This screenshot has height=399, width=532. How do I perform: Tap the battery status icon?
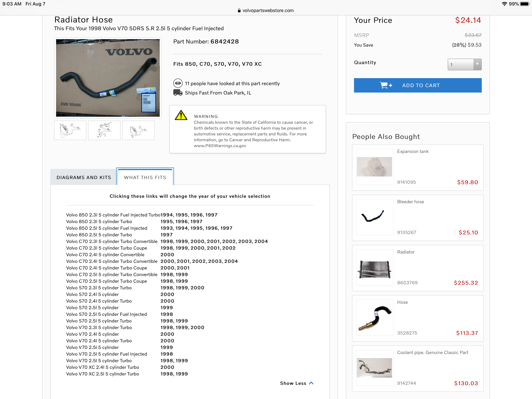coord(525,4)
